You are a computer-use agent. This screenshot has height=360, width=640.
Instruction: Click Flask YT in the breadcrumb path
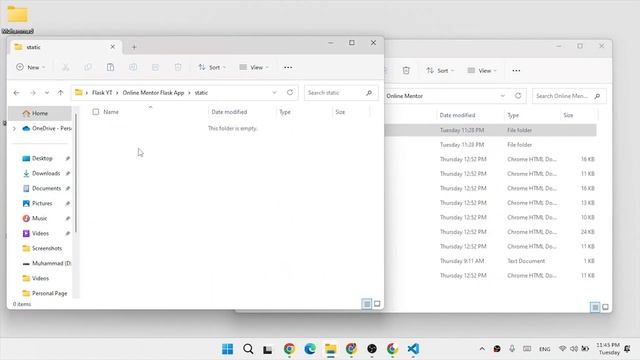coord(102,93)
